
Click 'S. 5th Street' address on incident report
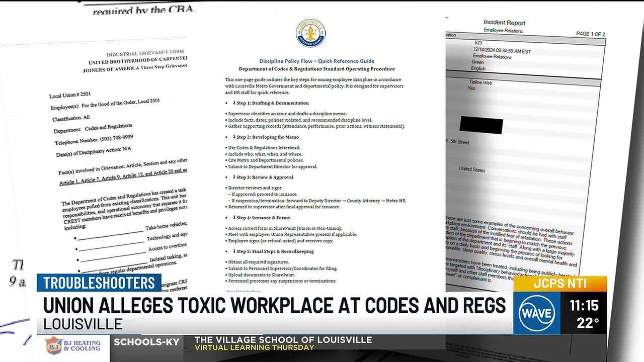click(457, 142)
